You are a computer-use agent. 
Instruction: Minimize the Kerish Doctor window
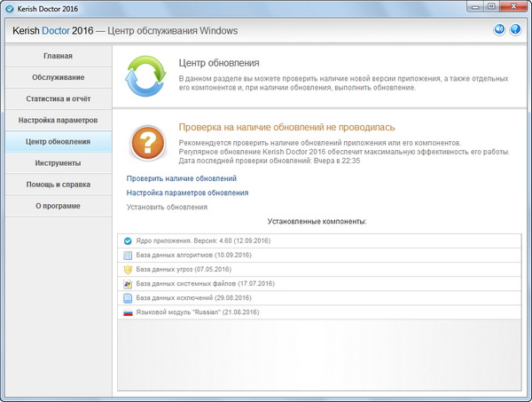click(475, 6)
